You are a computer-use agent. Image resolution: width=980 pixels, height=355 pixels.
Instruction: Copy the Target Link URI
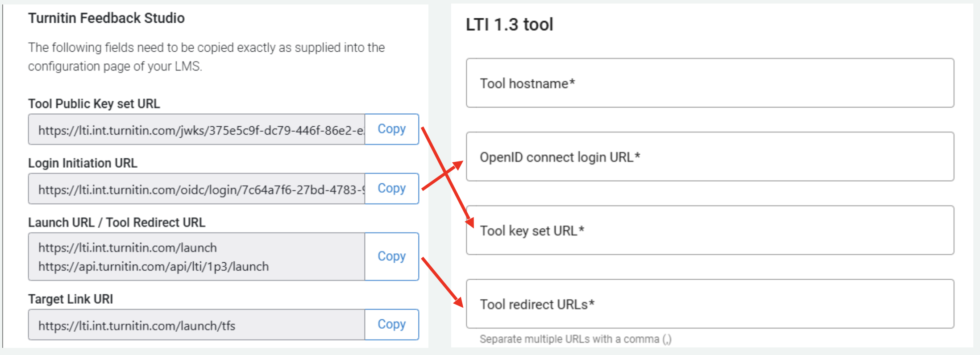(392, 325)
